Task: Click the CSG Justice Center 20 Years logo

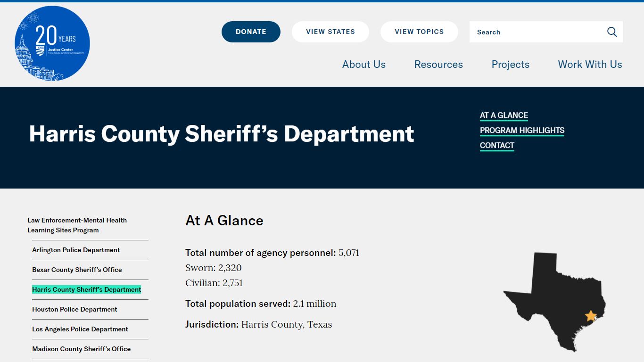Action: [52, 43]
